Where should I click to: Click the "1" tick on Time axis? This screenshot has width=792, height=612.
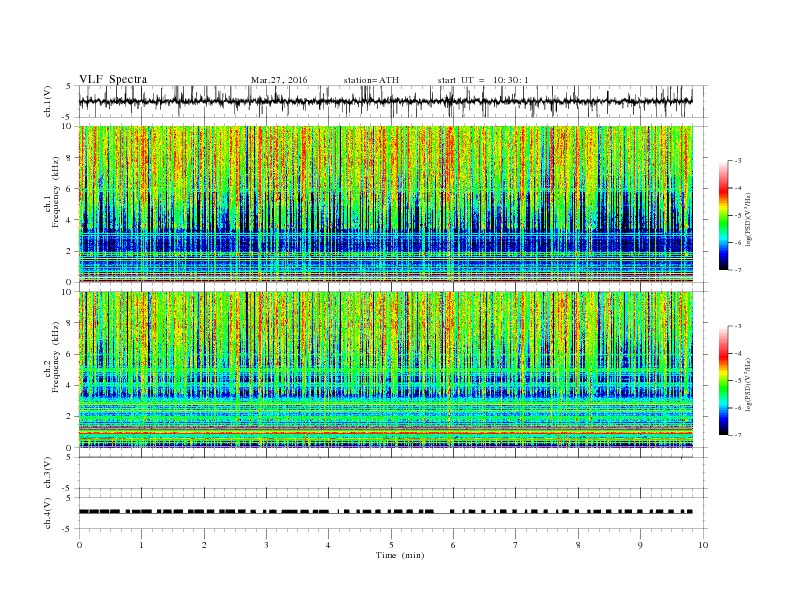(x=141, y=545)
